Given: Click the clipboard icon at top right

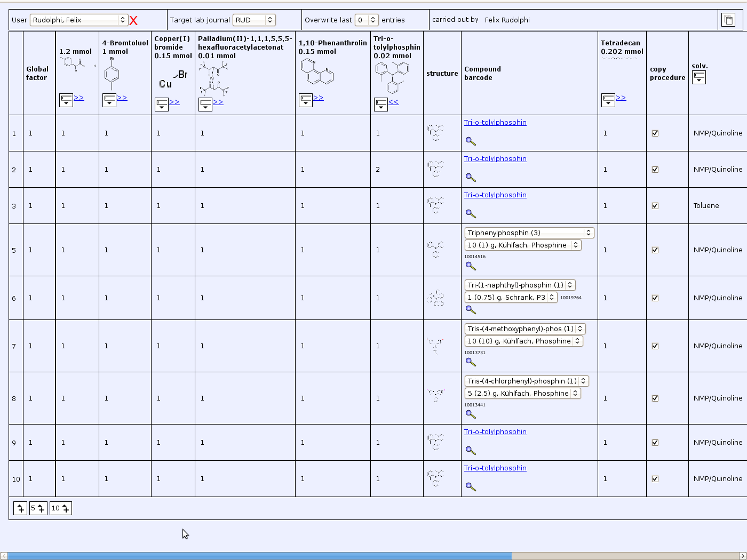Looking at the screenshot, I should click(x=728, y=20).
